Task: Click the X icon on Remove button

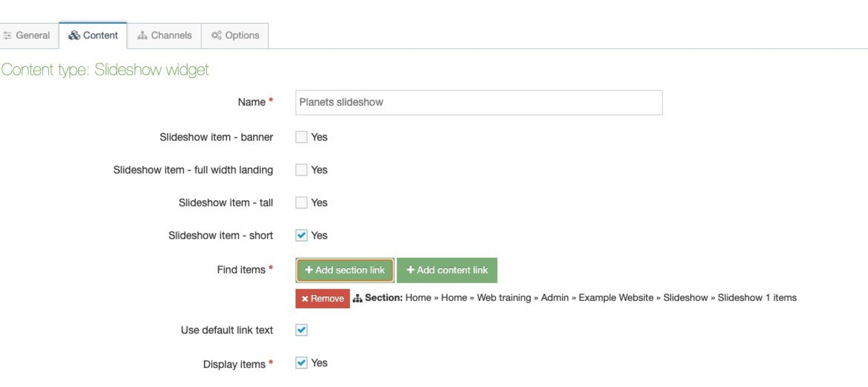Action: 305,299
